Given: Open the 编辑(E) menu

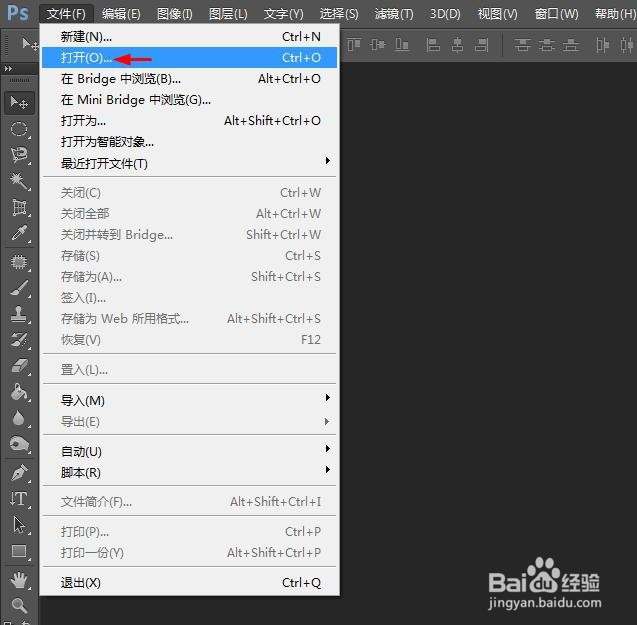Looking at the screenshot, I should (121, 14).
